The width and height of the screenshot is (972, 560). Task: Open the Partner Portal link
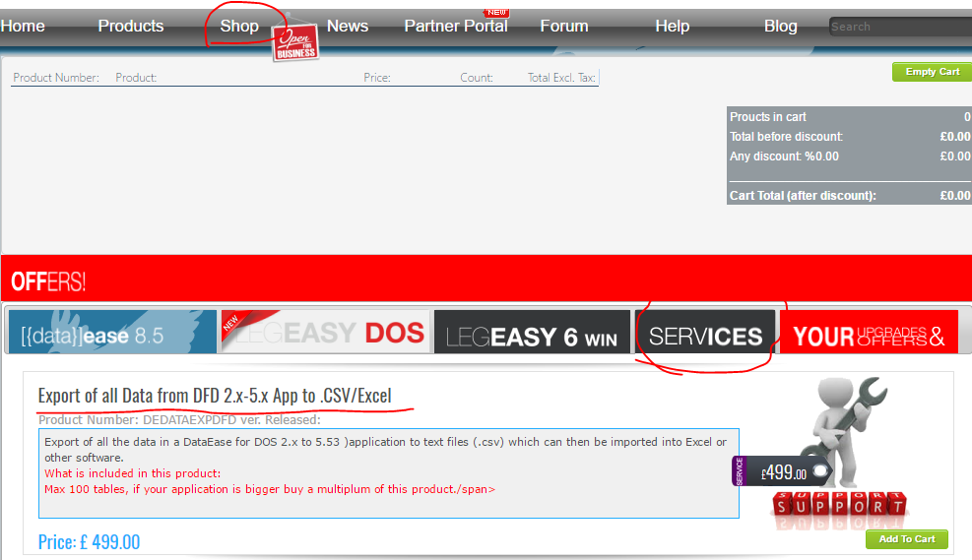(x=456, y=26)
